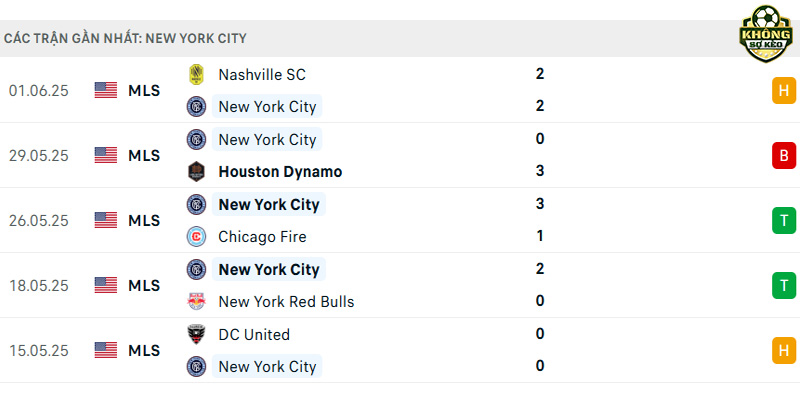Screen dimensions: 800x400
Task: Click the Houston Dynamo team crest
Action: pos(196,171)
